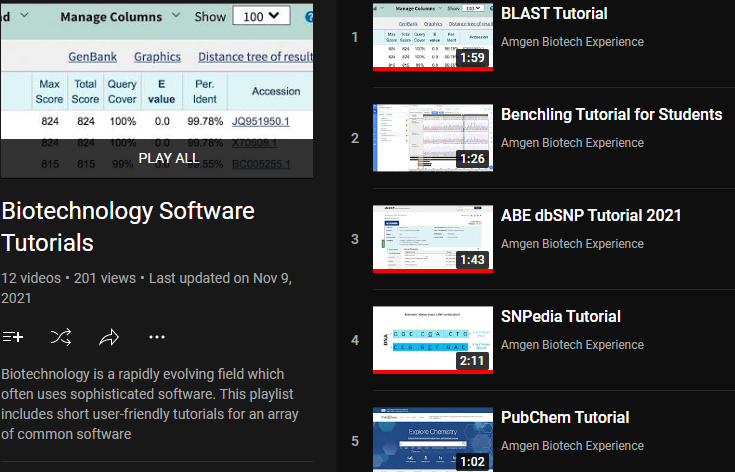
Task: Click the playlist description starting 'Biotechnology is a rapidly'
Action: 150,404
